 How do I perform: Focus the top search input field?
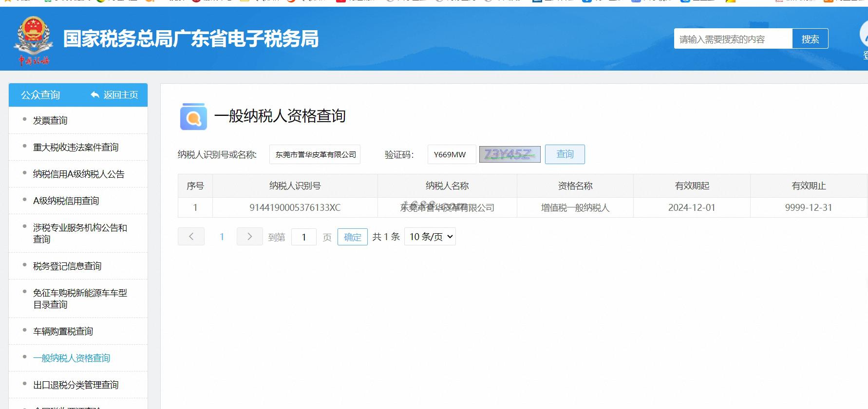(733, 39)
